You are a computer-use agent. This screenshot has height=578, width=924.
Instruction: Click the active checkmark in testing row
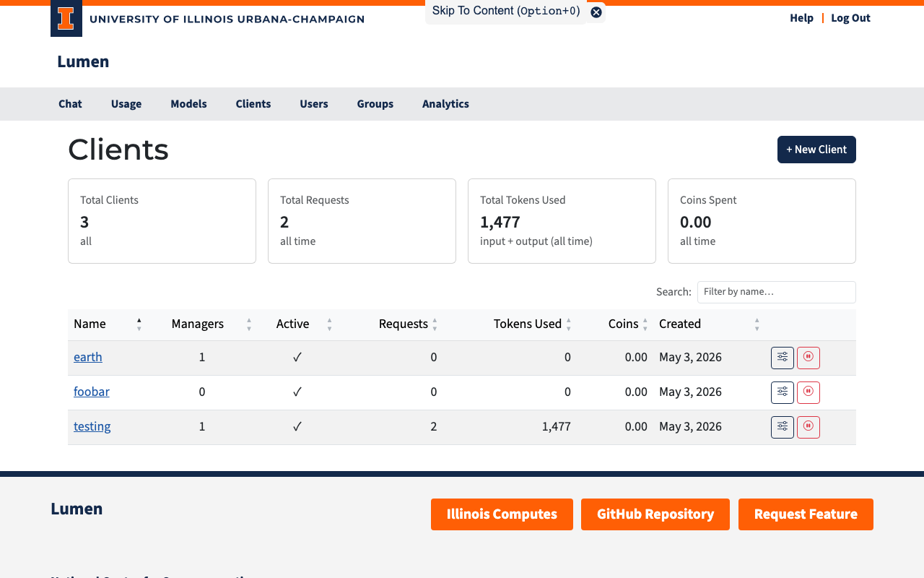coord(297,426)
